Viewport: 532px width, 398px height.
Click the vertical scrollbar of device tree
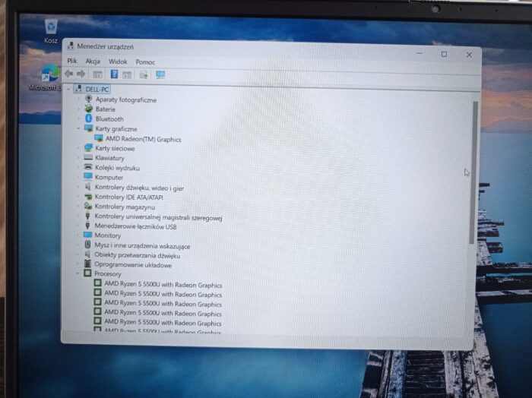point(474,172)
